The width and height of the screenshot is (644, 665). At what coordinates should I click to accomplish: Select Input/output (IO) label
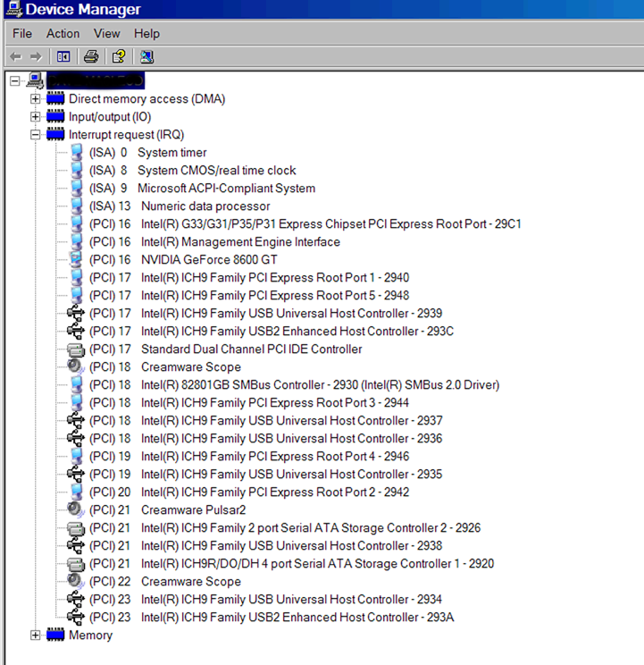[x=110, y=116]
